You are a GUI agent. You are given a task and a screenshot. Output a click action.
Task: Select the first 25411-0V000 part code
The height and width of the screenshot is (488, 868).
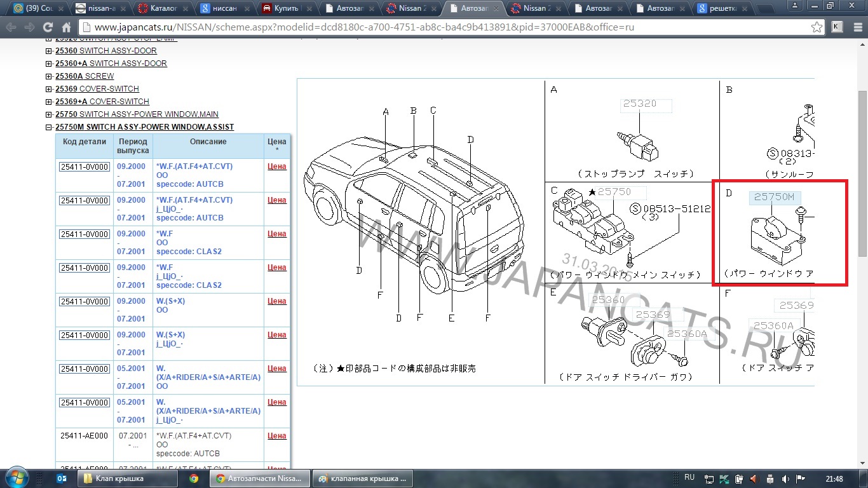(x=85, y=166)
